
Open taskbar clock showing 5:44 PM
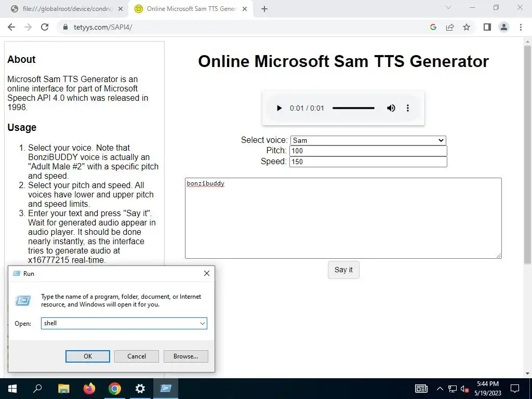[x=488, y=389]
